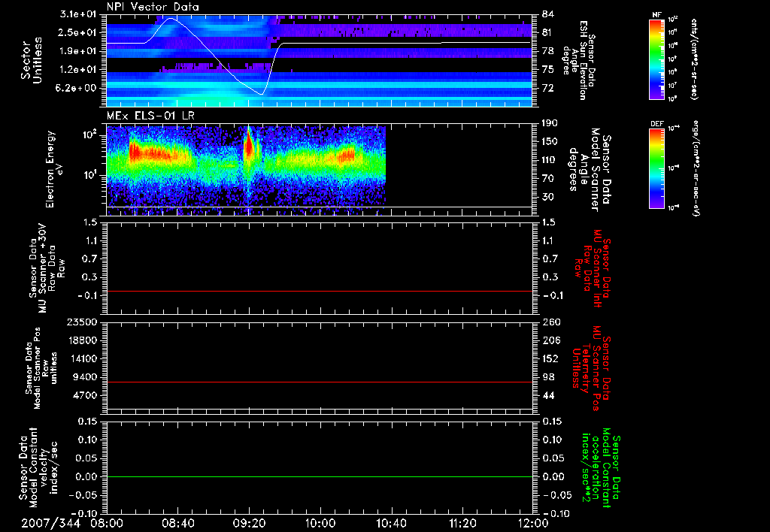Click the 10:00 time axis label
Image resolution: width=770 pixels, height=532 pixels.
coord(320,522)
